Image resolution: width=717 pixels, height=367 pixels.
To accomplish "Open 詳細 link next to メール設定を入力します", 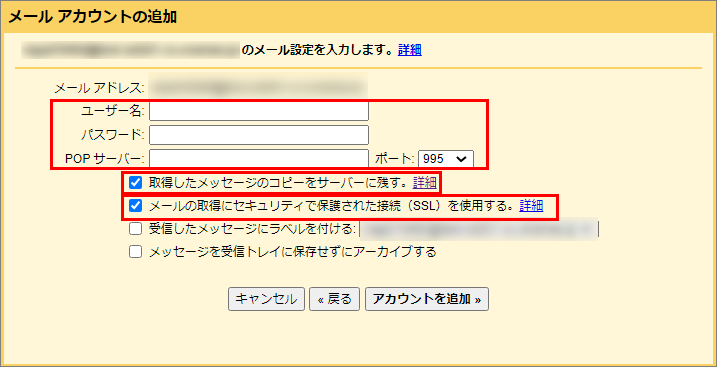I will click(x=410, y=50).
